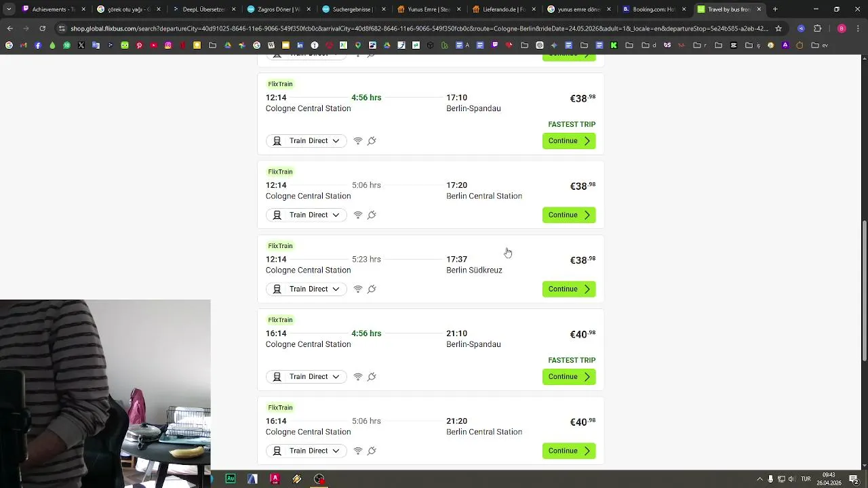Click the TUR language indicator in the taskbar
Image resolution: width=868 pixels, height=488 pixels.
(806, 479)
